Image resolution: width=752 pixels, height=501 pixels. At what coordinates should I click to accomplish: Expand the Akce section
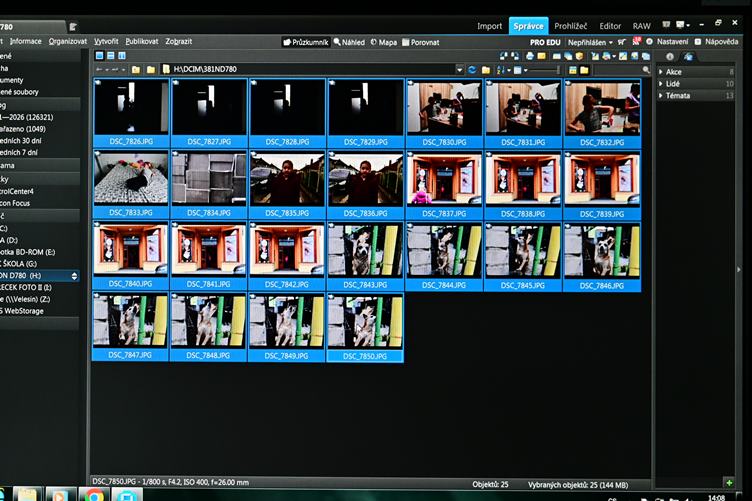[x=673, y=72]
